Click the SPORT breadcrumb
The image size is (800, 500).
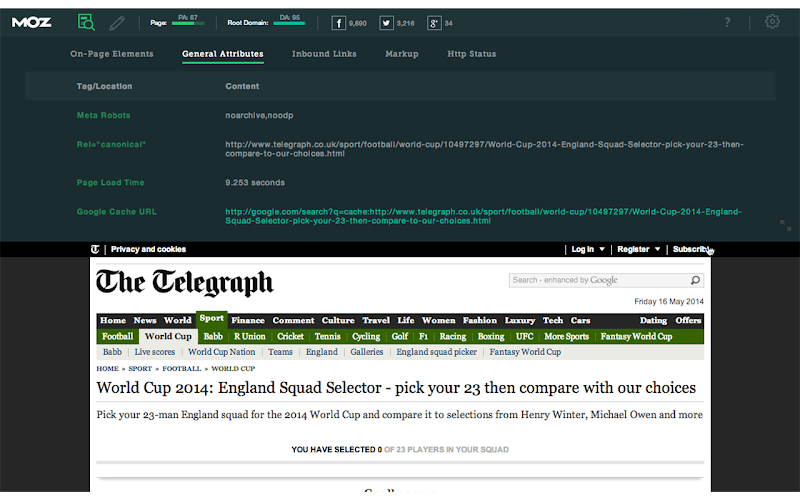(140, 368)
